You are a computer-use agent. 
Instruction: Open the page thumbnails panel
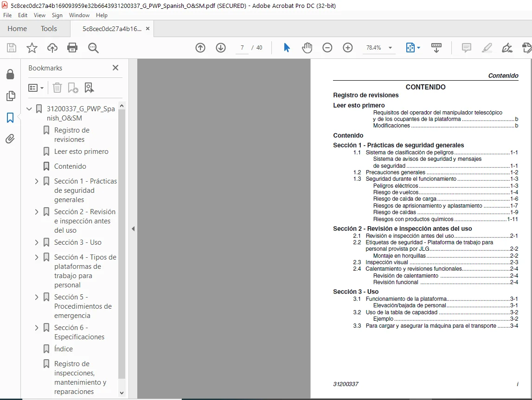point(11,96)
